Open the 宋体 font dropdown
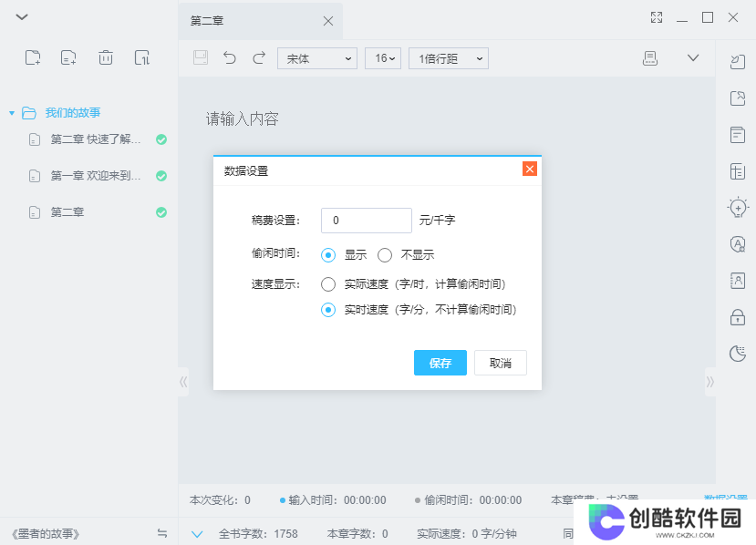 [x=317, y=58]
